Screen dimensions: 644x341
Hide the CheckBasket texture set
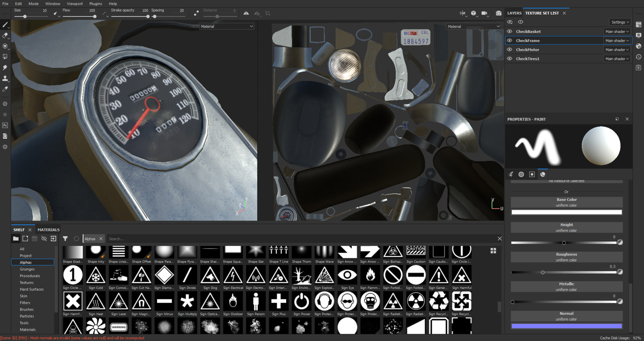509,31
